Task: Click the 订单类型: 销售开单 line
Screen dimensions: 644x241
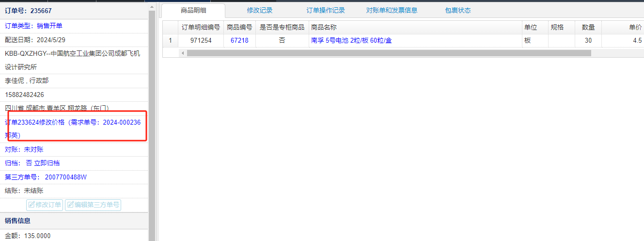Action: coord(33,26)
